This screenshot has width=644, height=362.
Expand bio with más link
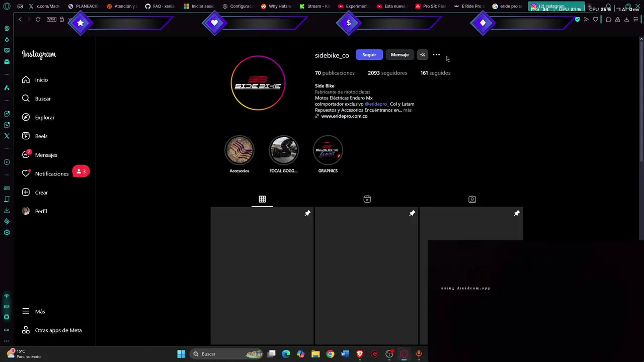point(407,110)
